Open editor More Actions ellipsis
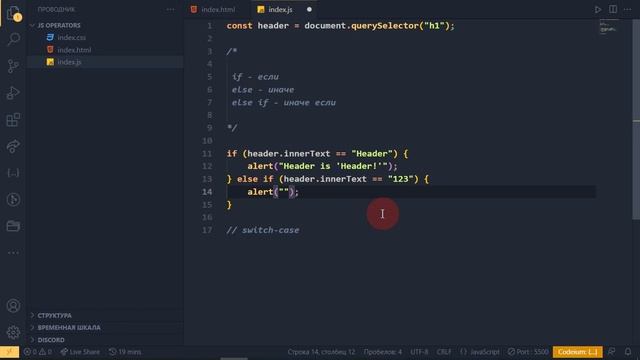The width and height of the screenshot is (640, 360). (x=627, y=9)
